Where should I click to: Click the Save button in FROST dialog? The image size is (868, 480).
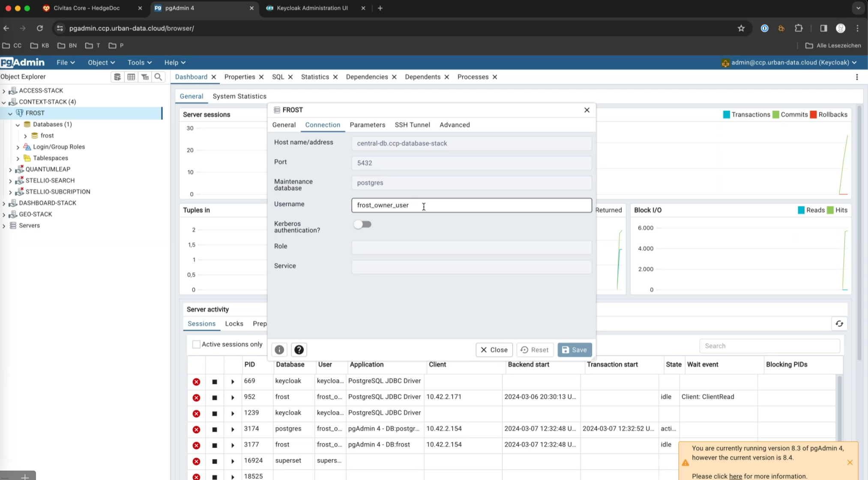(575, 350)
